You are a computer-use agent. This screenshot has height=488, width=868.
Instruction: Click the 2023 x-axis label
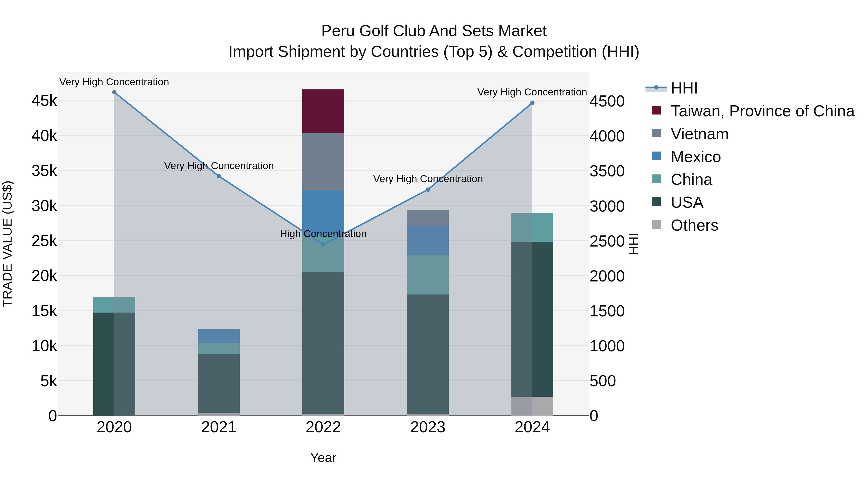coord(427,427)
